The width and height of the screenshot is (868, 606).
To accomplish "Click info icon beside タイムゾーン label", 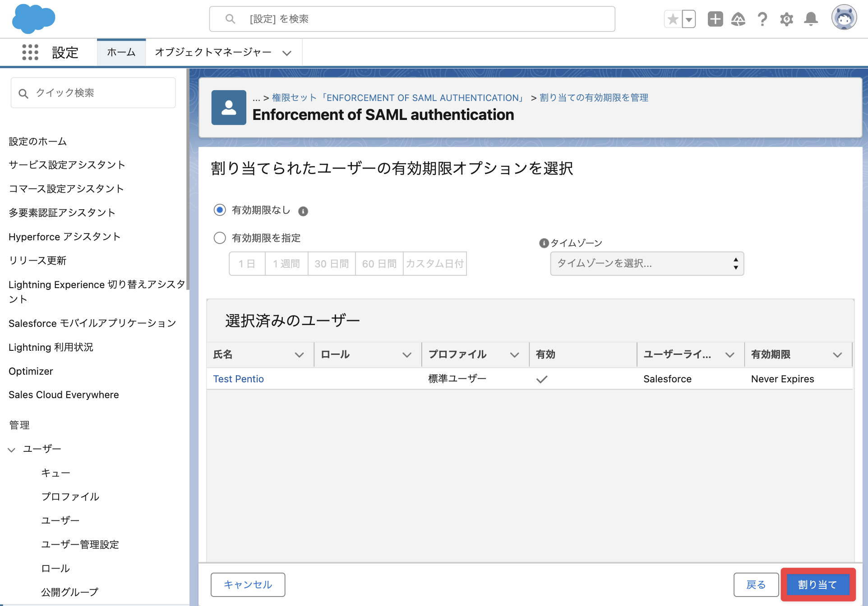I will (x=544, y=243).
